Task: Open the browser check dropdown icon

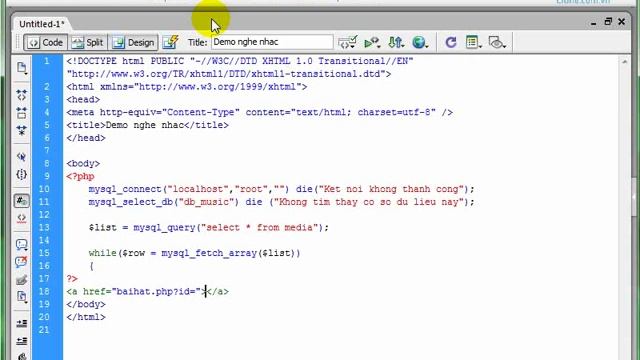Action: [x=347, y=42]
